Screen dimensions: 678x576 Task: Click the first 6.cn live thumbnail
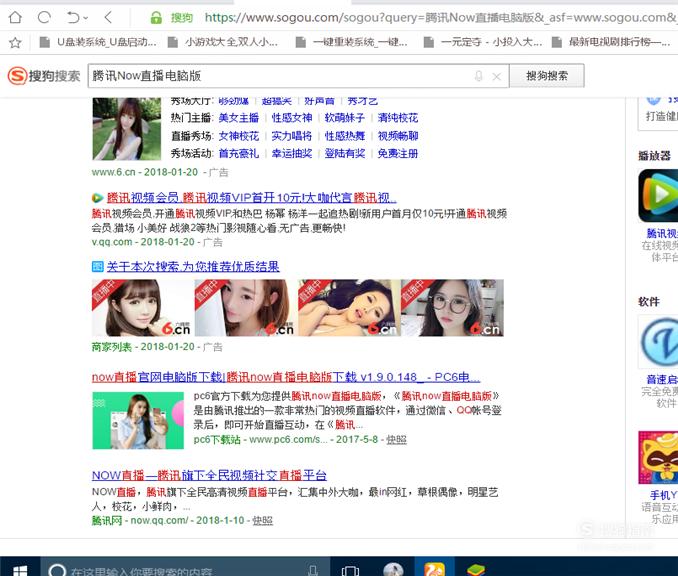[x=141, y=308]
